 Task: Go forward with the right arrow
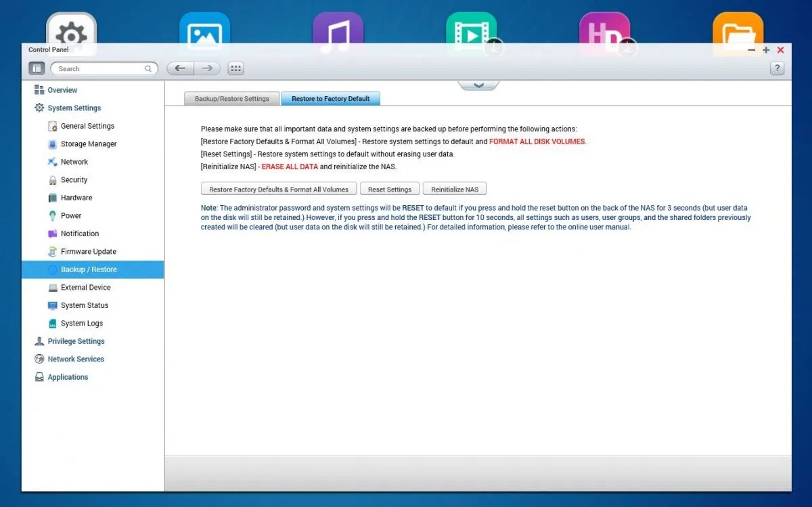(208, 68)
